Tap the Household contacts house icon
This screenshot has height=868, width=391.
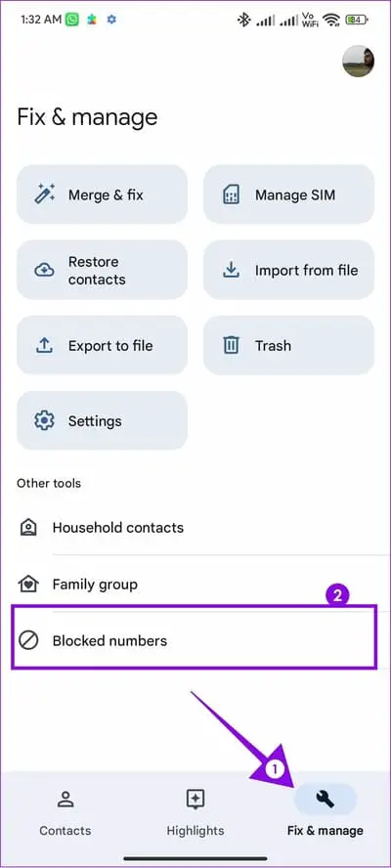tap(28, 528)
